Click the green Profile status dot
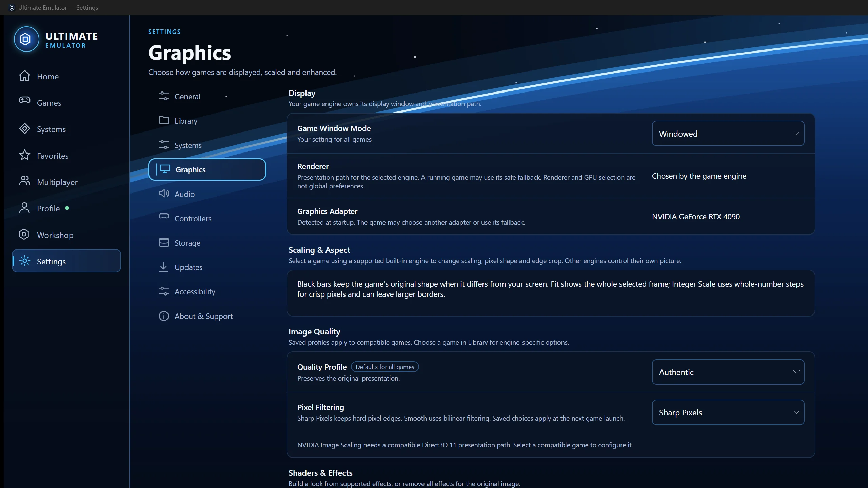The image size is (868, 488). pos(67,208)
